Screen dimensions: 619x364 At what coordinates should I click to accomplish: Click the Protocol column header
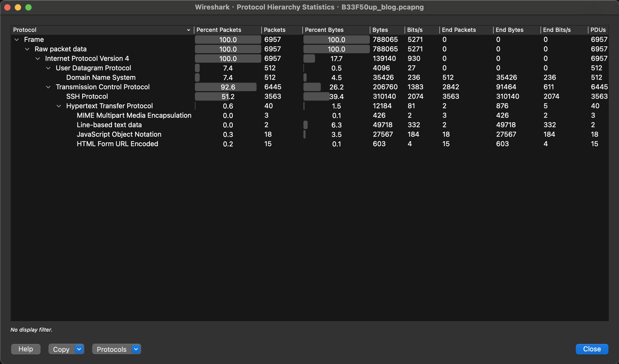[25, 30]
